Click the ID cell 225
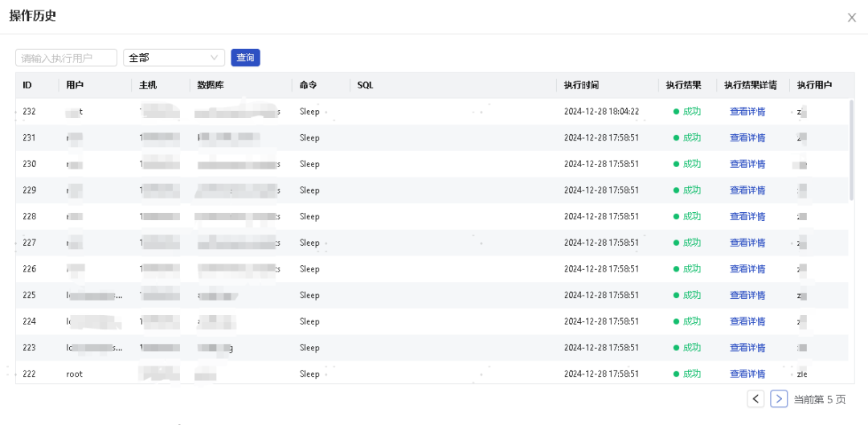Viewport: 868px width, 425px height. 30,295
